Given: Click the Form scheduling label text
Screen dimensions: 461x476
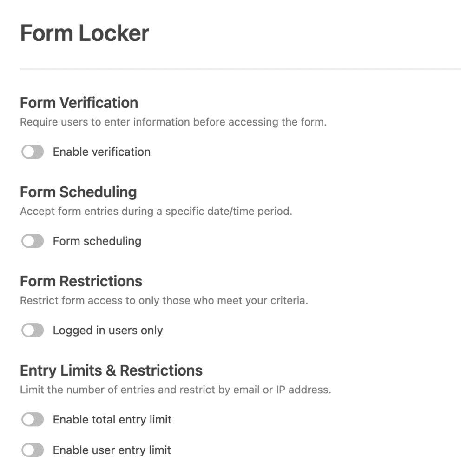Looking at the screenshot, I should pos(97,241).
